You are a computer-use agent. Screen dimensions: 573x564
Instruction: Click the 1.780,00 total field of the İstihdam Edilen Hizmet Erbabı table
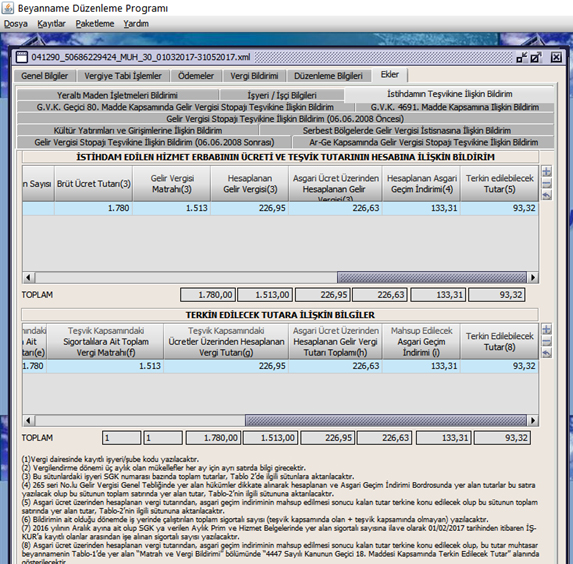[208, 295]
